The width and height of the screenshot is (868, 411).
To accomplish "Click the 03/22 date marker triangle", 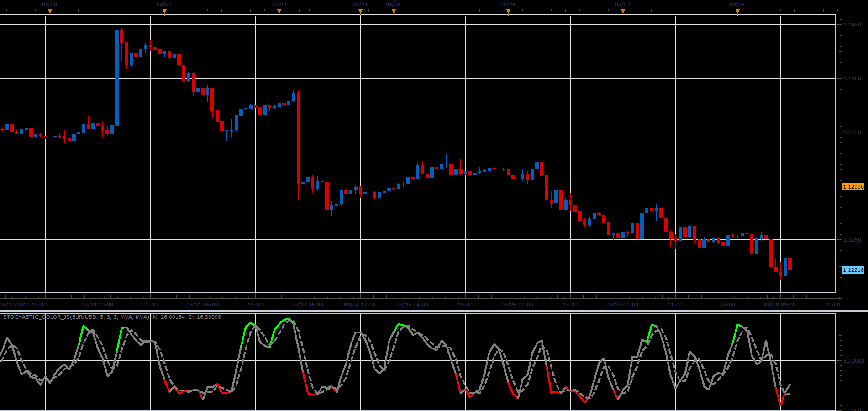I will [279, 12].
